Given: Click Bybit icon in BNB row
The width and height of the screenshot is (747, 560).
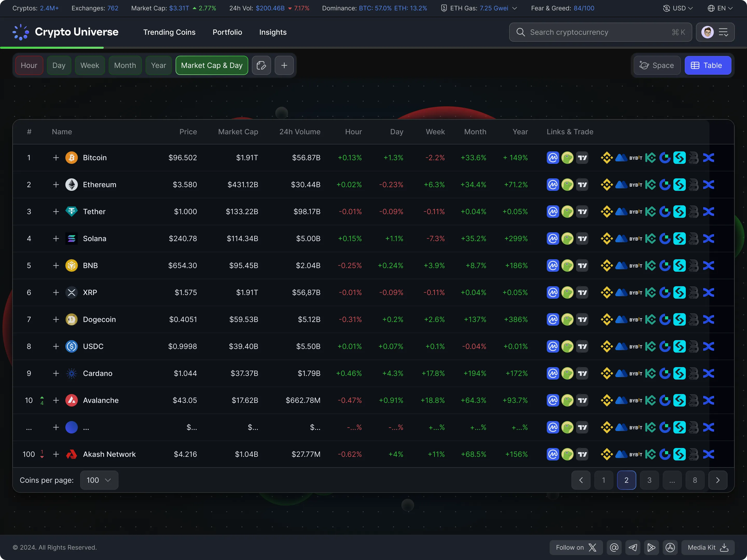Looking at the screenshot, I should click(635, 266).
